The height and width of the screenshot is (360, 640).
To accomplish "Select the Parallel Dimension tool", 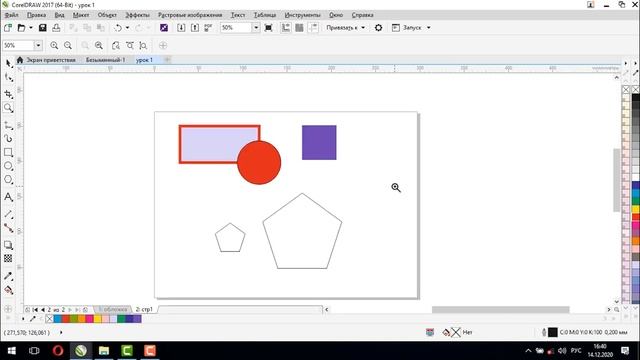I will (x=9, y=214).
